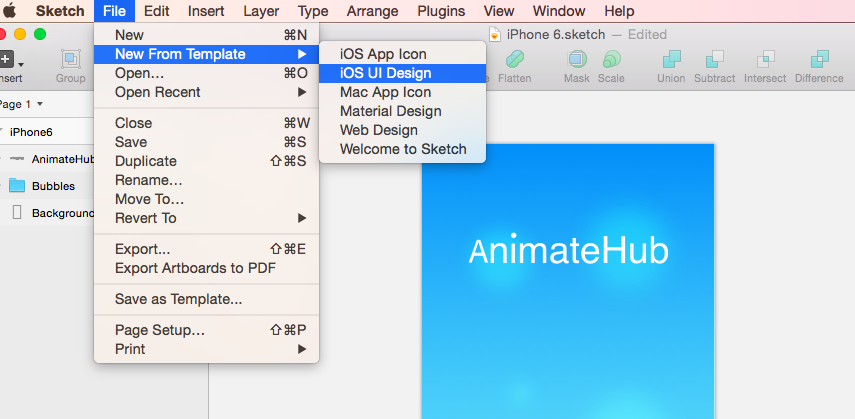Choose Open… in the File menu

206,73
